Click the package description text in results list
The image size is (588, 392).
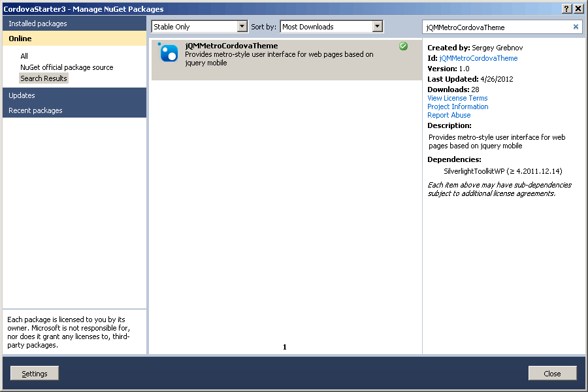[x=279, y=59]
